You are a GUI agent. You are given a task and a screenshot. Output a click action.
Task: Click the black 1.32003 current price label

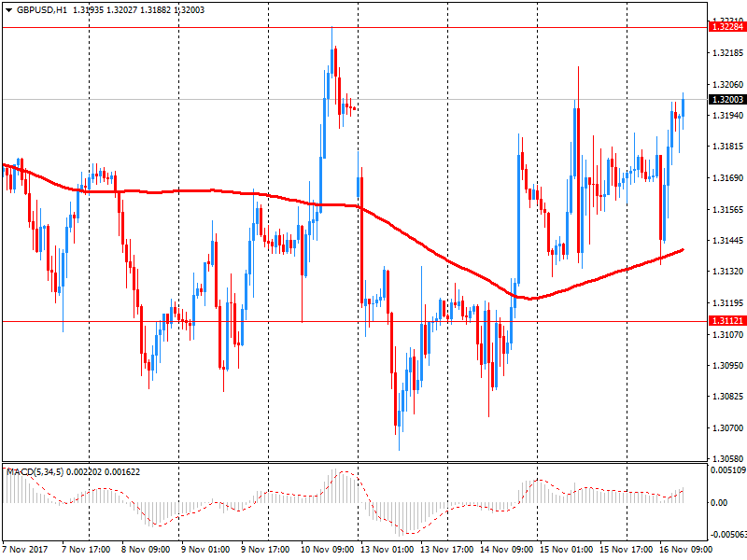(727, 100)
